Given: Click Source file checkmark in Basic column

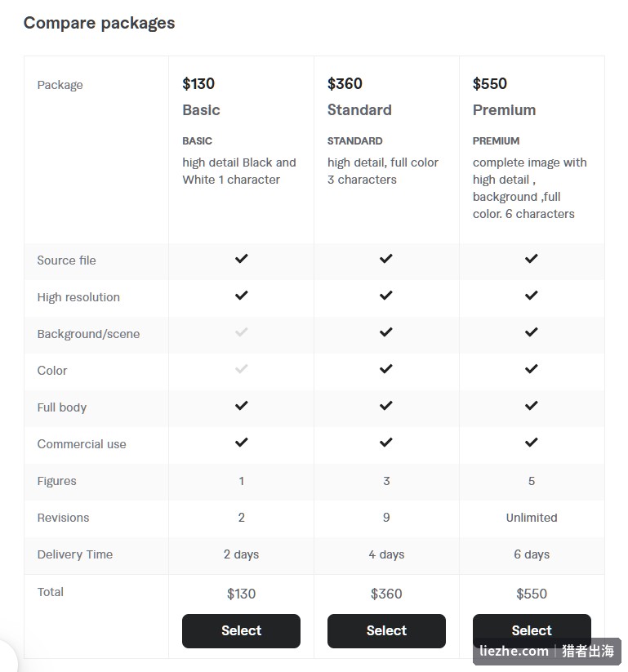Looking at the screenshot, I should pyautogui.click(x=242, y=258).
